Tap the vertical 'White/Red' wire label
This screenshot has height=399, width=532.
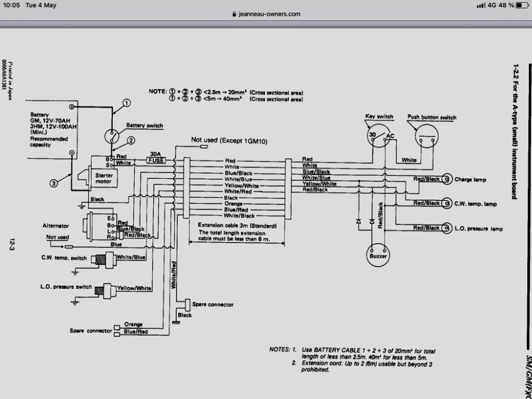point(174,275)
